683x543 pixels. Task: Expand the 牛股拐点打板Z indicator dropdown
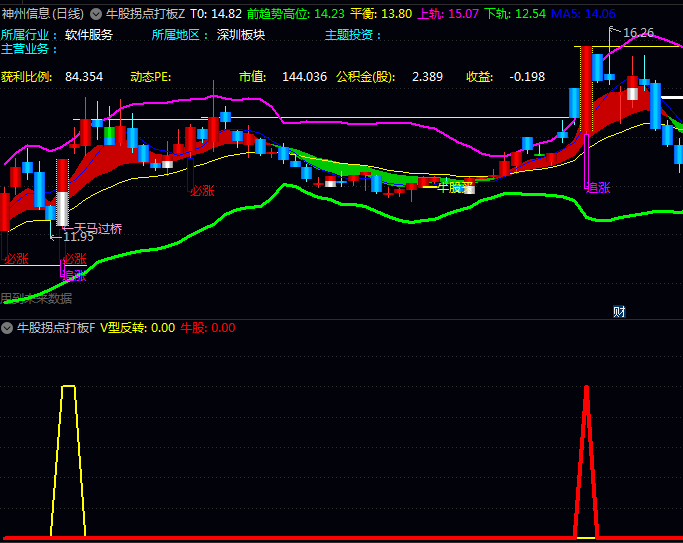coord(96,14)
